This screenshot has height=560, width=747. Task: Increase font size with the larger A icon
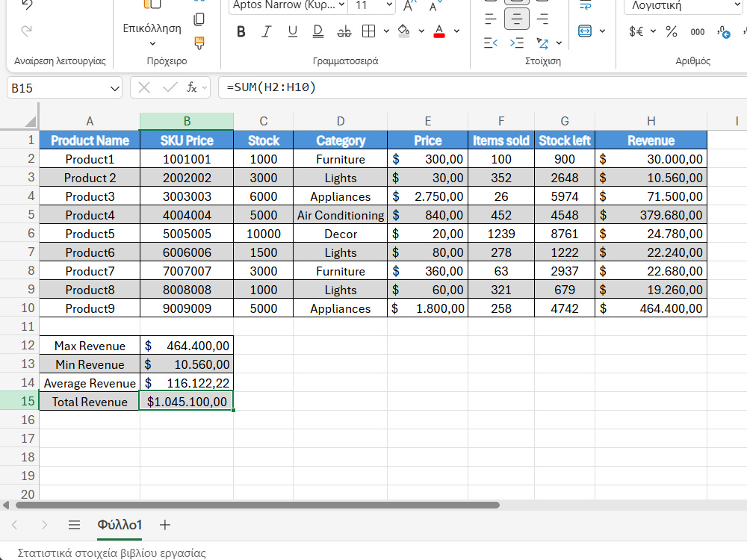click(409, 6)
